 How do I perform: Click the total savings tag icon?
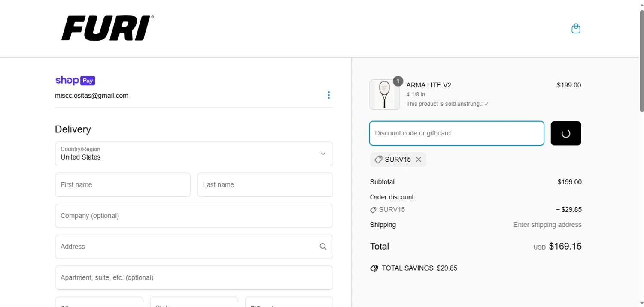coord(374,268)
